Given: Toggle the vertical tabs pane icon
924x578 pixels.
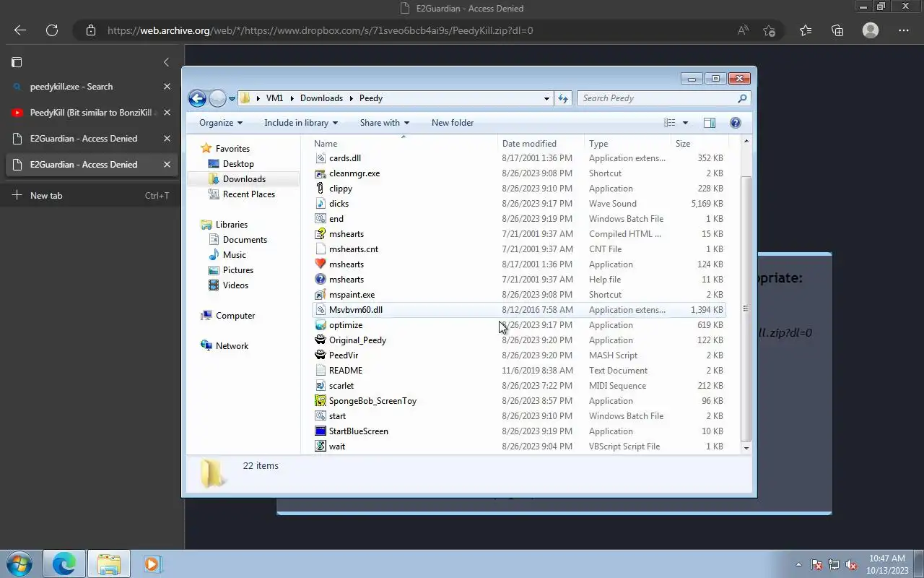Looking at the screenshot, I should coord(17,62).
